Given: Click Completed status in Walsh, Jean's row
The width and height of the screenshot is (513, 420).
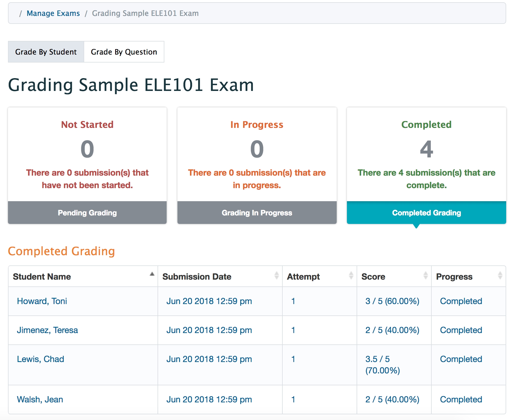Looking at the screenshot, I should tap(461, 400).
